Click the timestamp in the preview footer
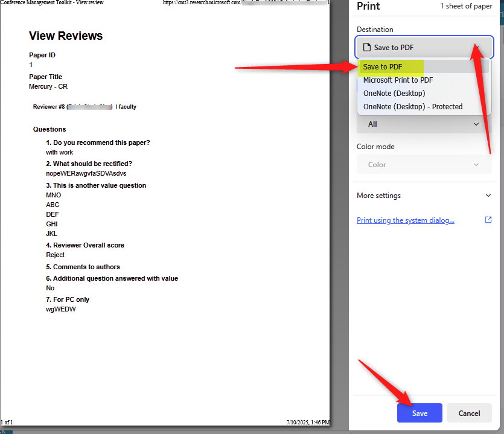This screenshot has width=504, height=434. coord(307,422)
